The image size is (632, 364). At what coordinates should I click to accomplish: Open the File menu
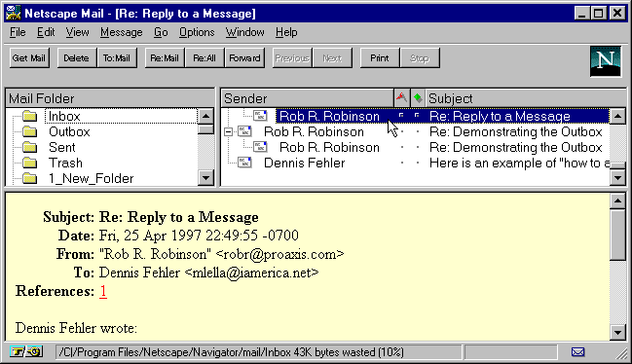tap(18, 32)
